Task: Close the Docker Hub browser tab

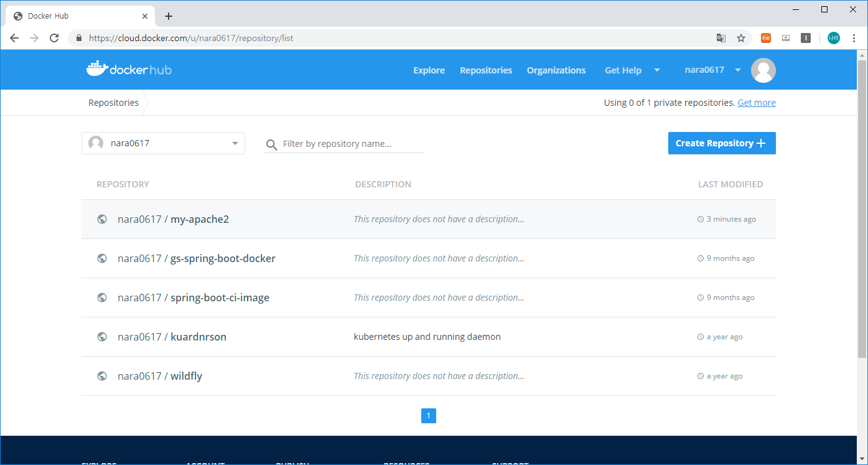Action: (x=145, y=16)
